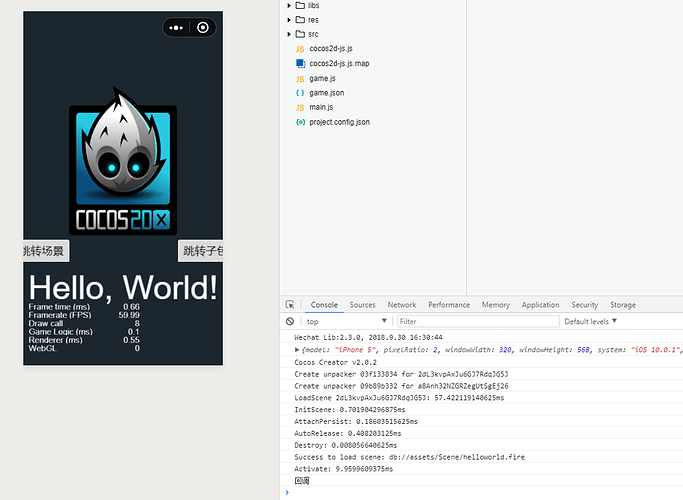
Task: Click the Success to load scene log
Action: click(x=409, y=457)
